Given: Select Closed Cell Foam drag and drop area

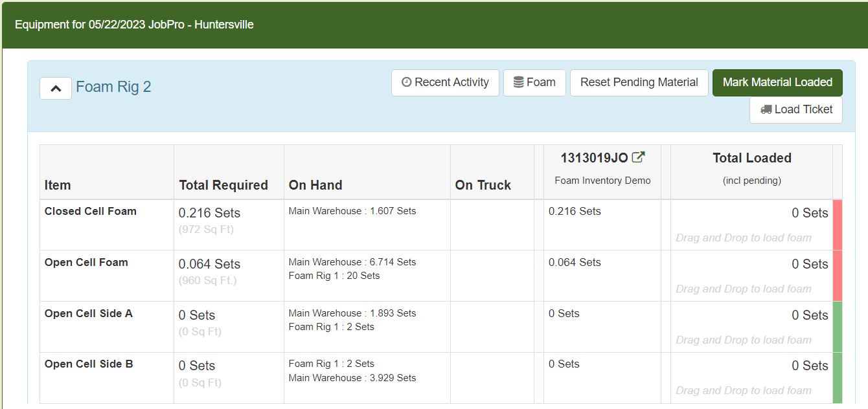Looking at the screenshot, I should 743,238.
